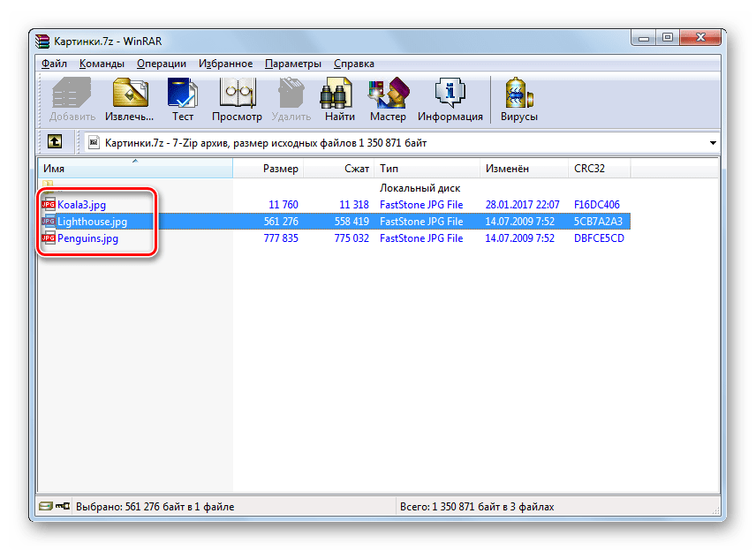This screenshot has width=756, height=551.
Task: Click the key icon in status bar
Action: (x=63, y=506)
